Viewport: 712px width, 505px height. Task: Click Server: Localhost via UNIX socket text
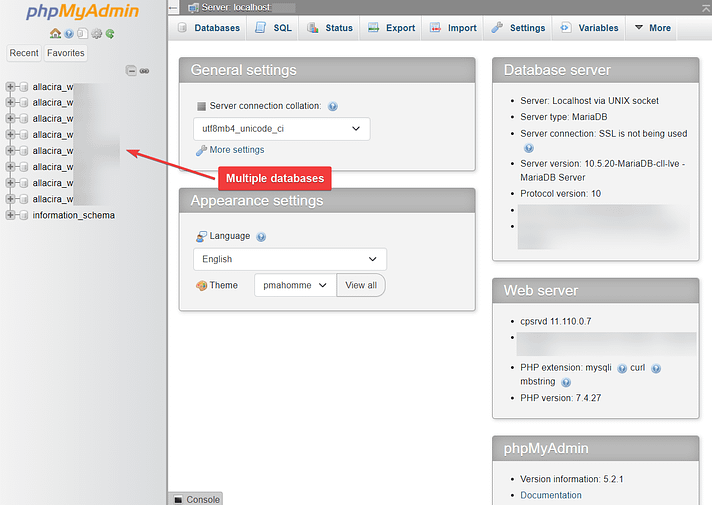coord(589,101)
